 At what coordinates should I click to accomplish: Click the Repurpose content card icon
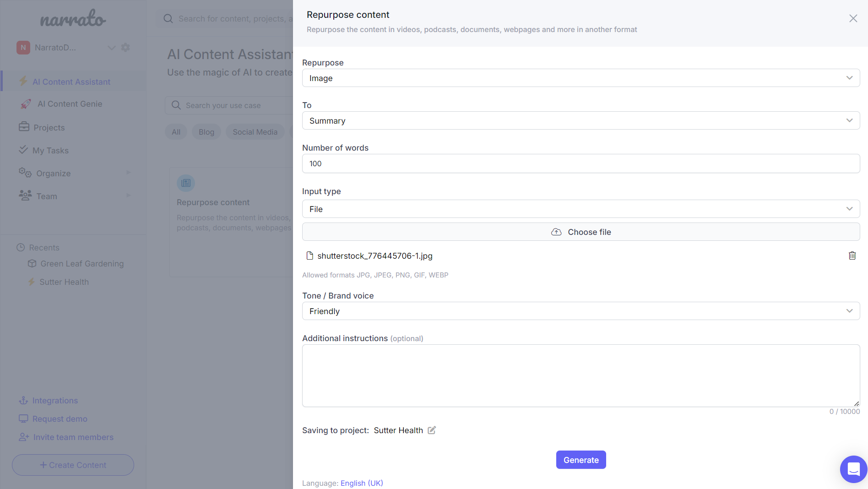click(x=186, y=183)
